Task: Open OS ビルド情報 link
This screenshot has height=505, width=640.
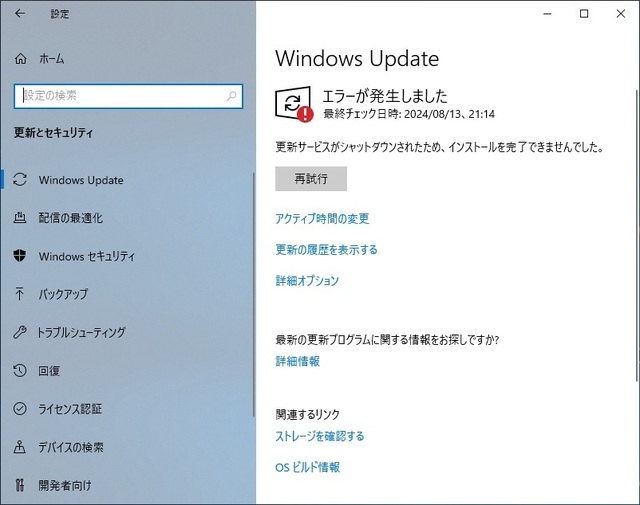Action: [307, 467]
